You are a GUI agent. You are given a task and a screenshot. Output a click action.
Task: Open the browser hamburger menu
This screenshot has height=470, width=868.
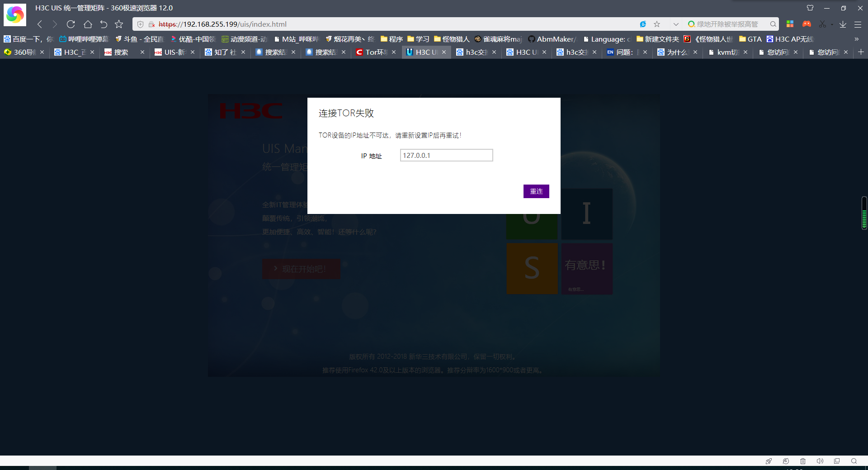858,24
